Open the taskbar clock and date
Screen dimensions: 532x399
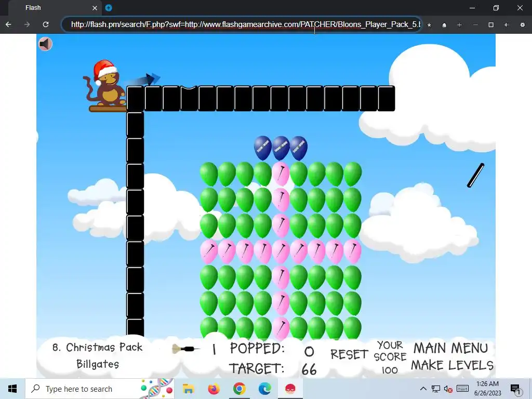(487, 389)
